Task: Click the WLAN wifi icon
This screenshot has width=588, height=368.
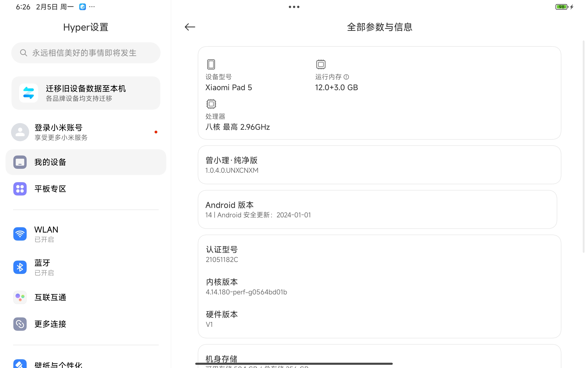Action: pos(20,234)
